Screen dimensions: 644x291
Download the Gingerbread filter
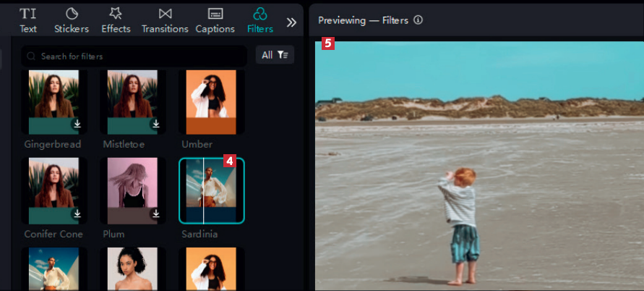[x=77, y=125]
